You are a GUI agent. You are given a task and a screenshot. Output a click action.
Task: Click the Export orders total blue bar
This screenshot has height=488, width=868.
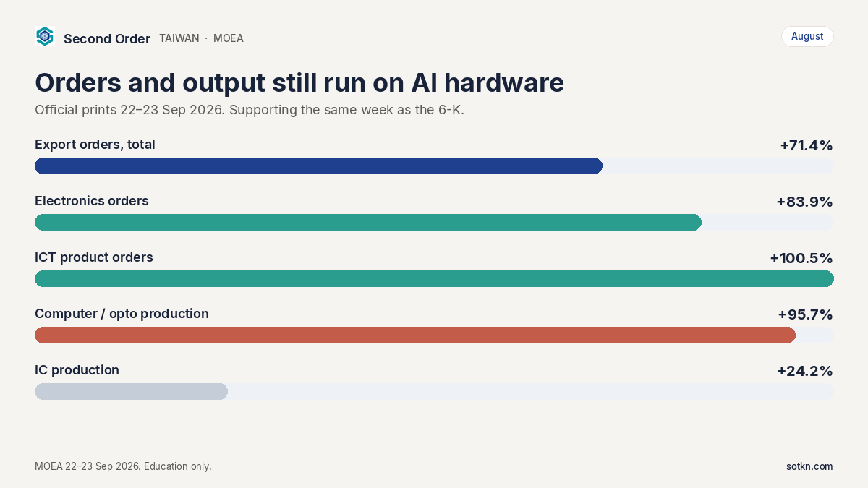pyautogui.click(x=318, y=166)
